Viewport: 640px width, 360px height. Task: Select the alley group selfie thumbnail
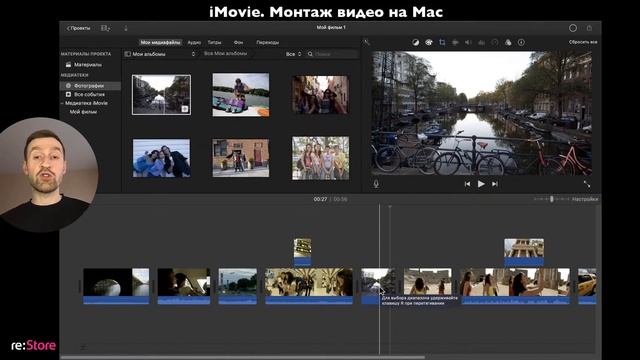pyautogui.click(x=320, y=95)
